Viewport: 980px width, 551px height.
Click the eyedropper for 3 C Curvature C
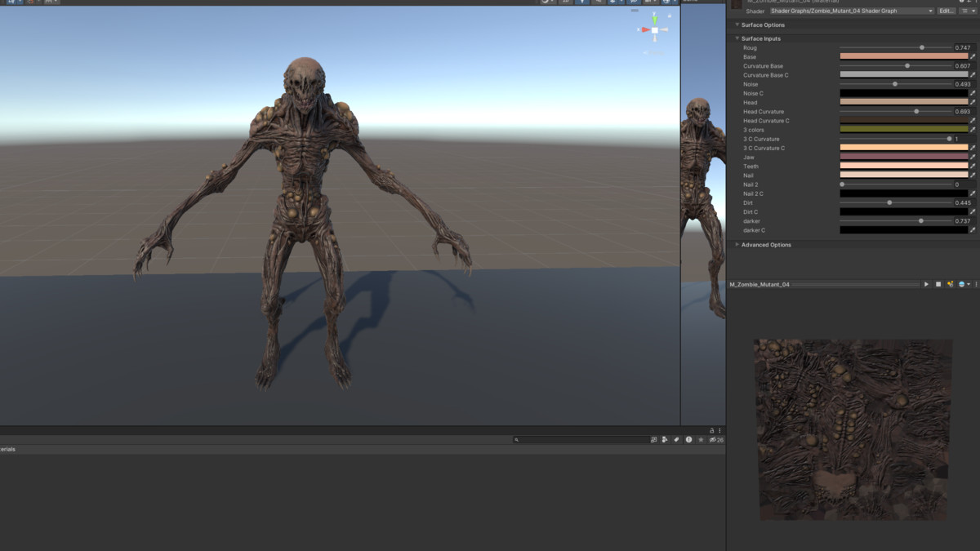[x=973, y=149]
